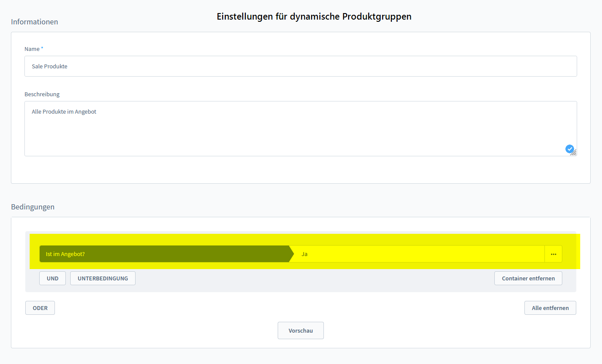Add an ODER condition container
This screenshot has height=364, width=602.
40,308
